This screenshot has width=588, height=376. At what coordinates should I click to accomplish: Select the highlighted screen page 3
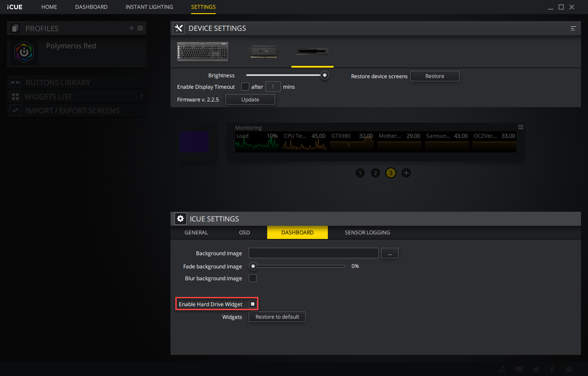391,173
